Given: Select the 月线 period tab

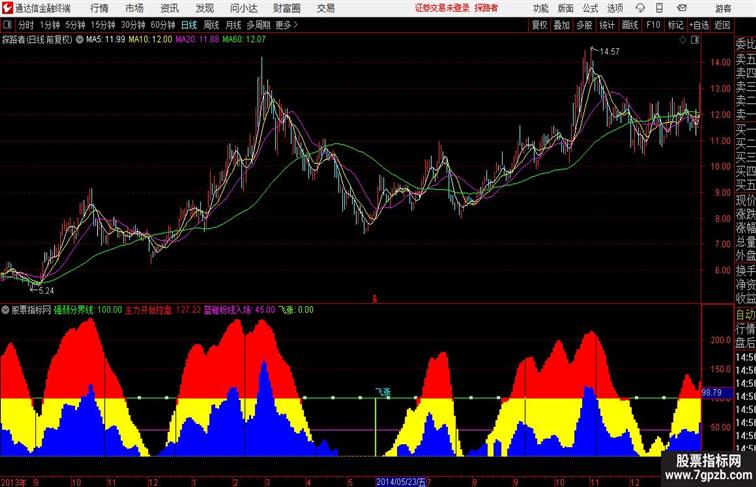Looking at the screenshot, I should (233, 25).
